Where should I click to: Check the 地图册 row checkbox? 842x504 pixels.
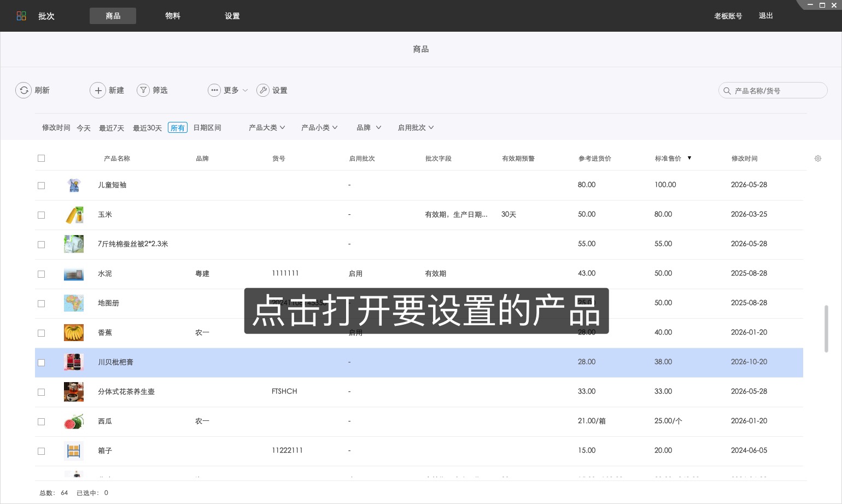[x=41, y=303]
